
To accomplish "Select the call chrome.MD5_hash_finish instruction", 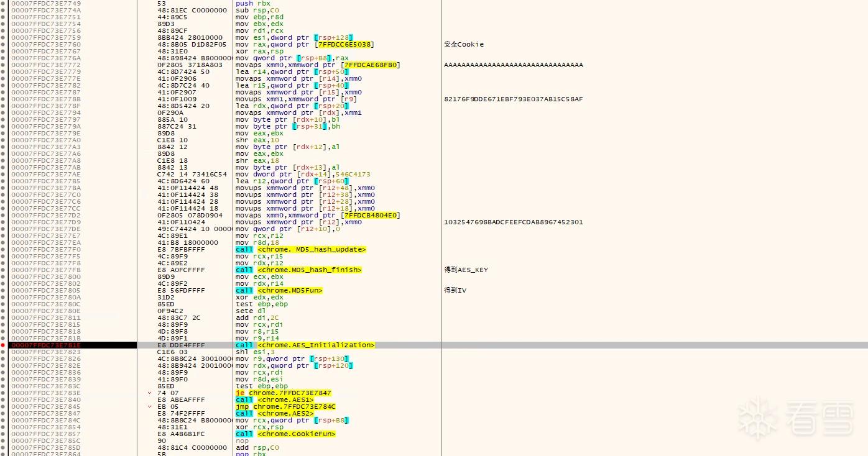I will [x=298, y=270].
